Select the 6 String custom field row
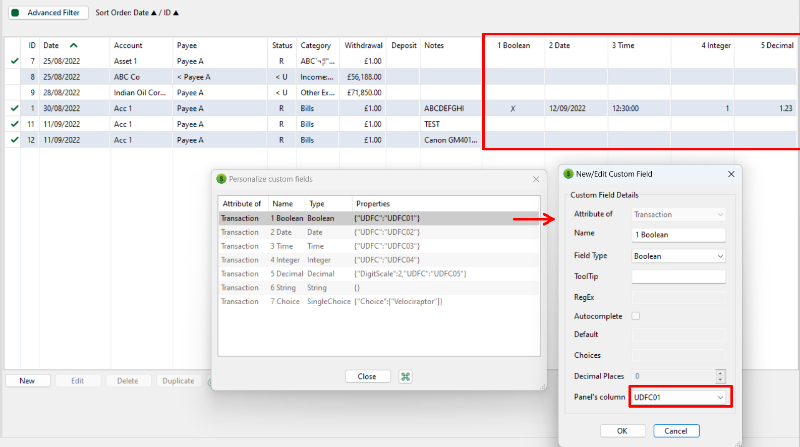Screen dimensions: 800x447 click(x=379, y=288)
